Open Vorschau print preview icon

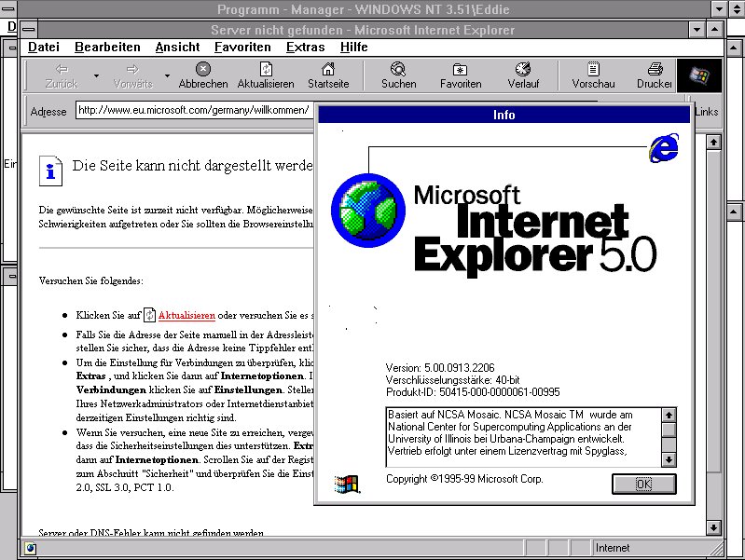[593, 69]
